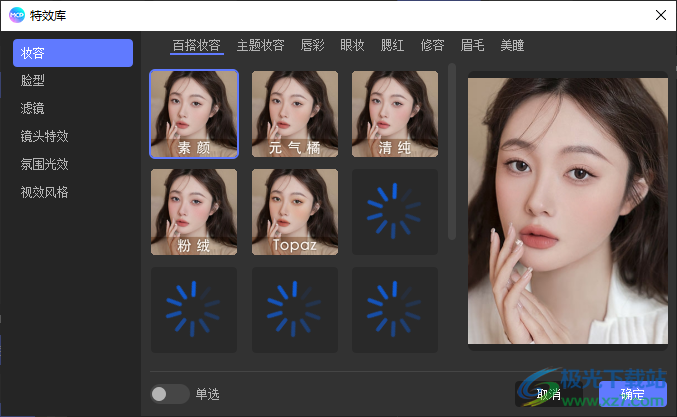Screen dimensions: 677x417
Task: Click the makeup list vertical scrollbar
Action: (x=452, y=151)
